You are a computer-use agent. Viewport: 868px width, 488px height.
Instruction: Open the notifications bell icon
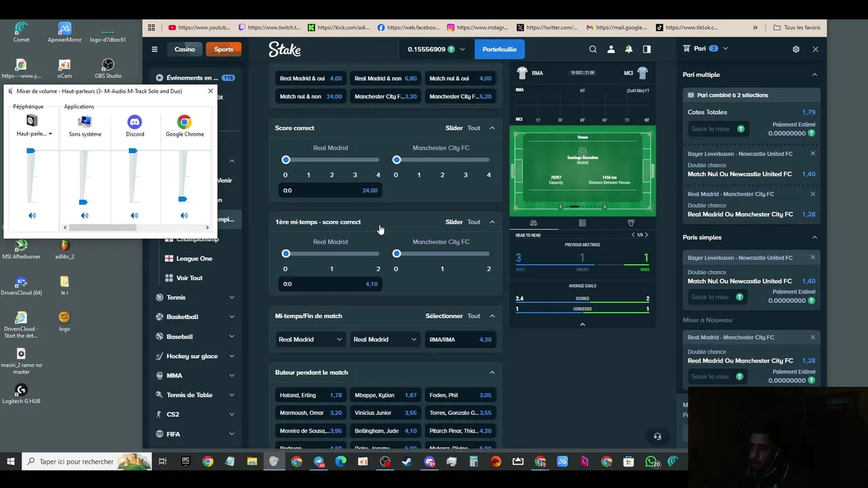click(x=629, y=49)
